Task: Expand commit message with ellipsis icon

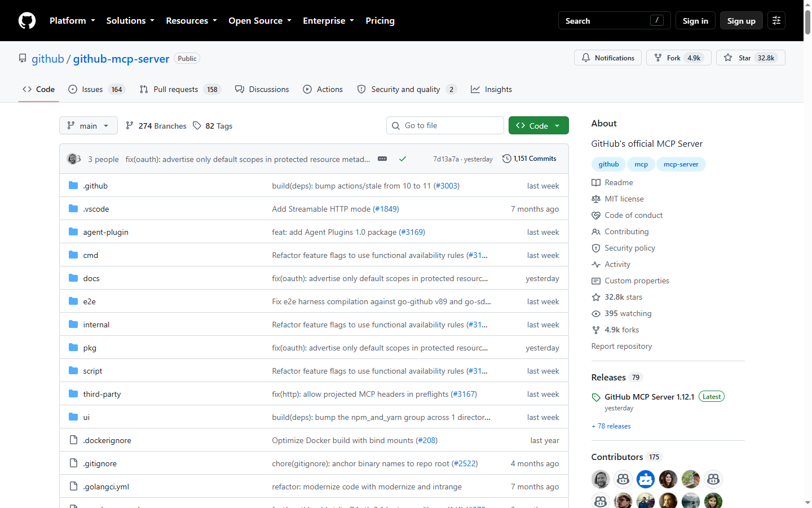Action: 382,159
